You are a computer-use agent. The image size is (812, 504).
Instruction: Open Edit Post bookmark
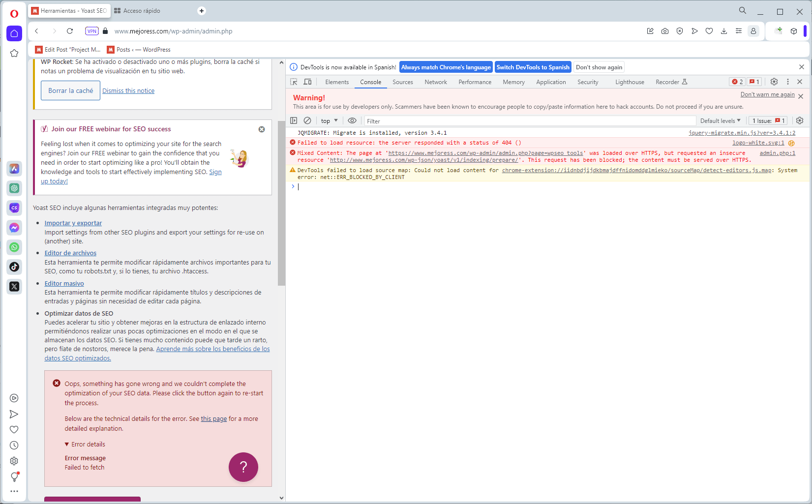click(x=68, y=50)
